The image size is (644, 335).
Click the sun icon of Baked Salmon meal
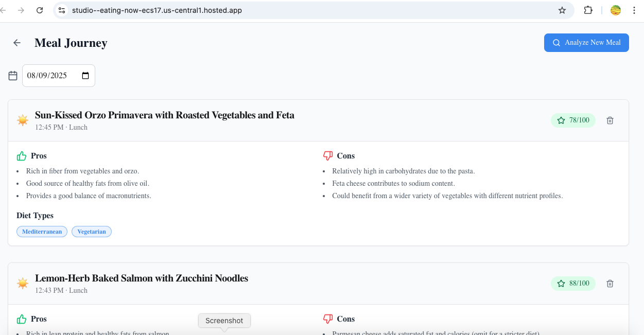click(23, 284)
